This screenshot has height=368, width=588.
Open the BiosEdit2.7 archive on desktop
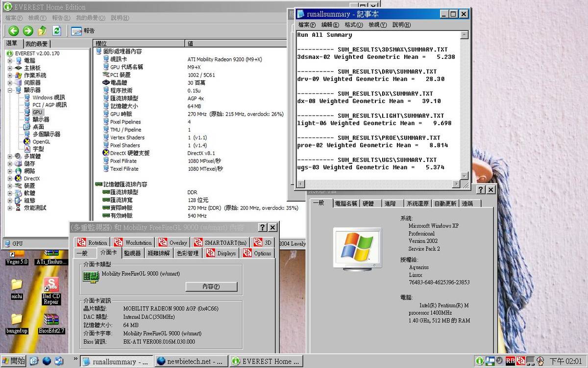click(x=51, y=324)
